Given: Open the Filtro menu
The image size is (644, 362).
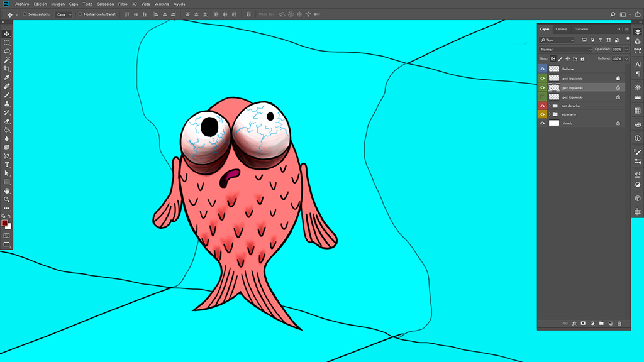Looking at the screenshot, I should tap(123, 4).
